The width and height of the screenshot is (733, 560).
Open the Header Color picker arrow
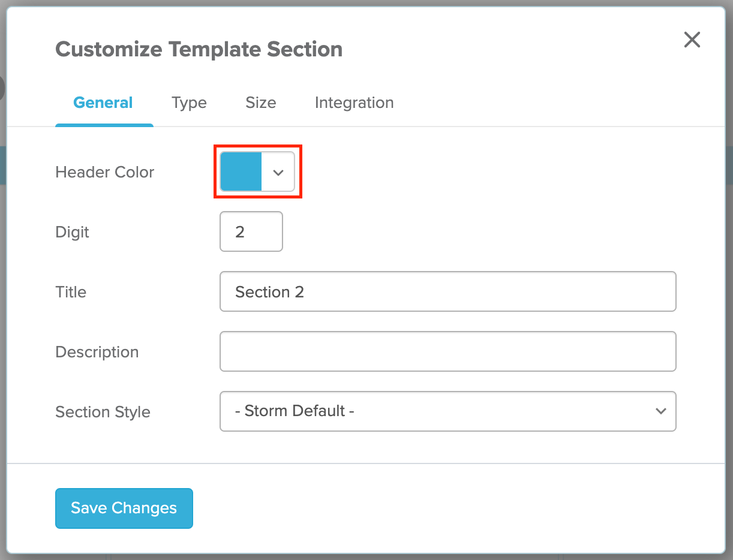click(x=278, y=172)
